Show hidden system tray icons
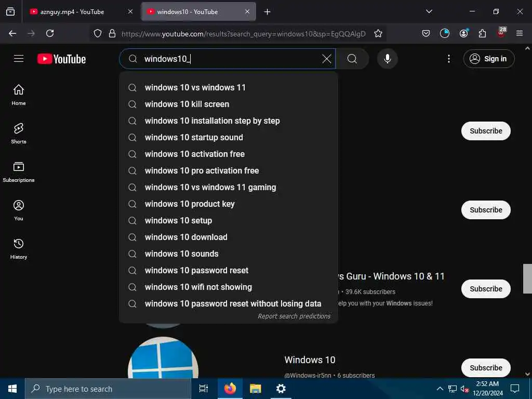 (440, 389)
